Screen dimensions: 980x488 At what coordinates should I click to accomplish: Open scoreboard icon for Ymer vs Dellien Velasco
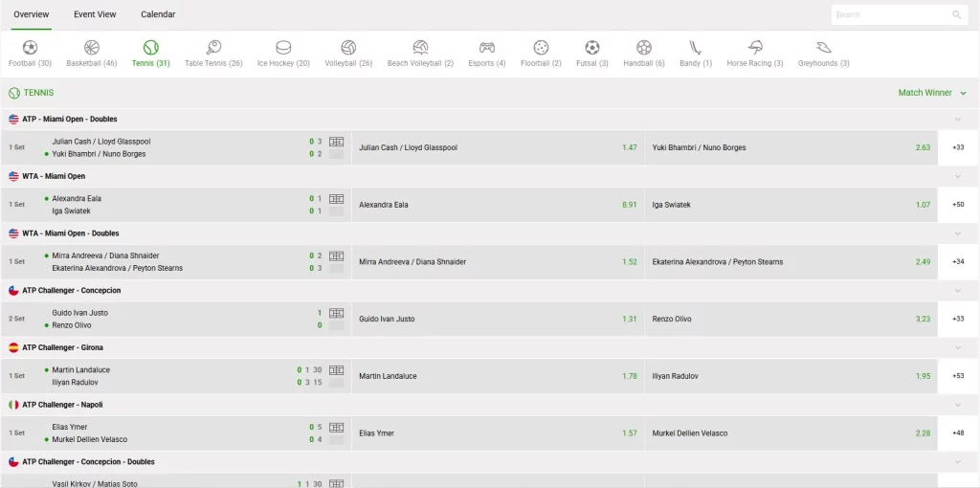(x=336, y=428)
